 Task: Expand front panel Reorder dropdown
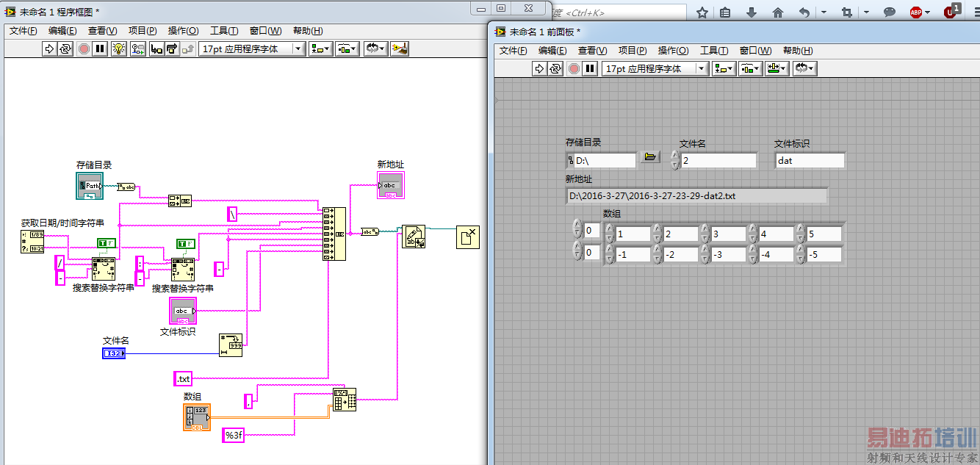click(x=804, y=68)
